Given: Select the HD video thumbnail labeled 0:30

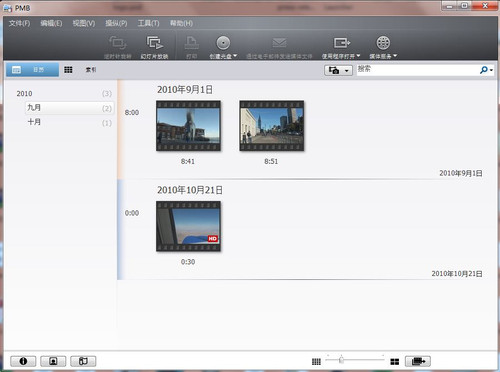Looking at the screenshot, I should click(188, 226).
